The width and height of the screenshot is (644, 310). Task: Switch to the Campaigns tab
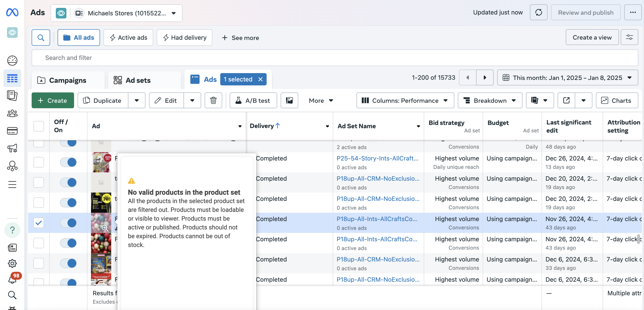[67, 80]
